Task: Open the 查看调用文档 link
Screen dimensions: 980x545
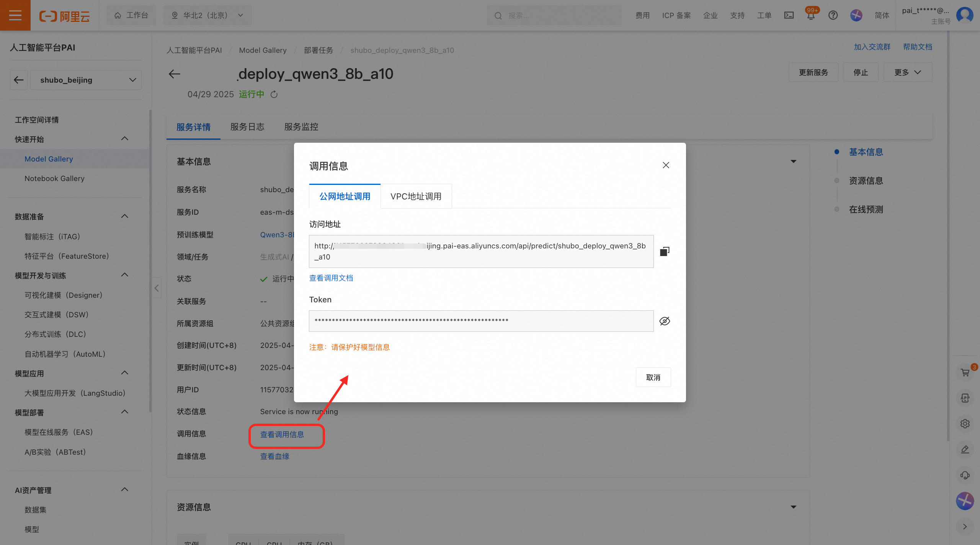Action: [331, 278]
